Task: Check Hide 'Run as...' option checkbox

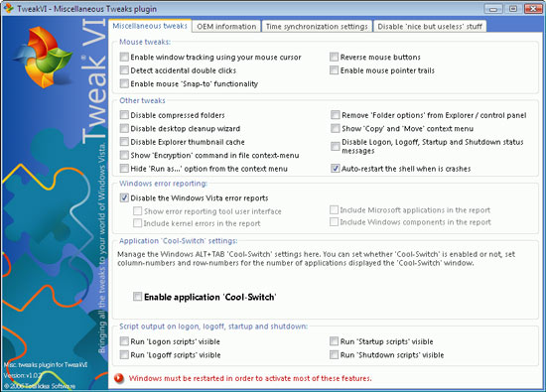Action: coord(124,169)
